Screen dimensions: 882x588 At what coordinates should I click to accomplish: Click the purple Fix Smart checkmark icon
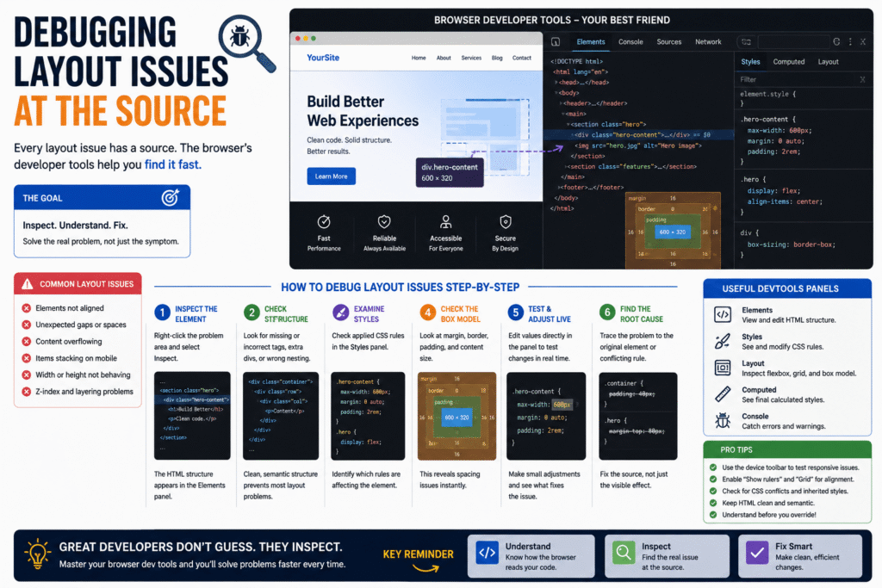757,553
